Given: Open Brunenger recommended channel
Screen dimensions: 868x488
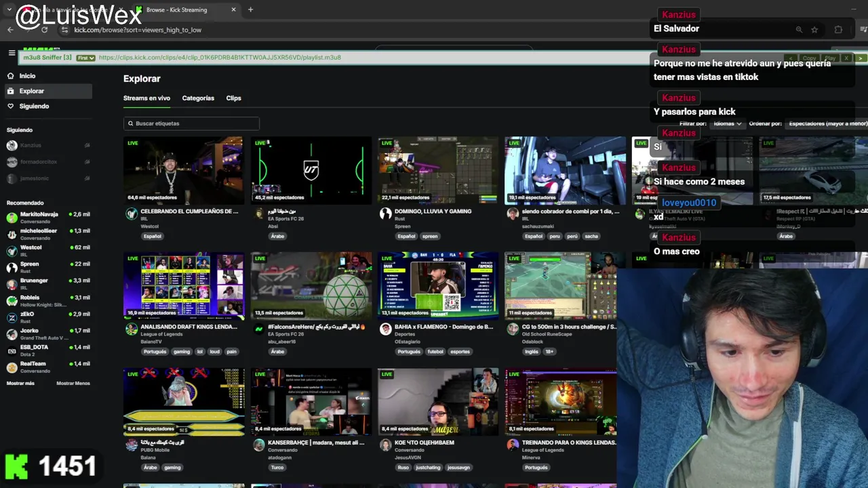Looking at the screenshot, I should click(x=47, y=284).
